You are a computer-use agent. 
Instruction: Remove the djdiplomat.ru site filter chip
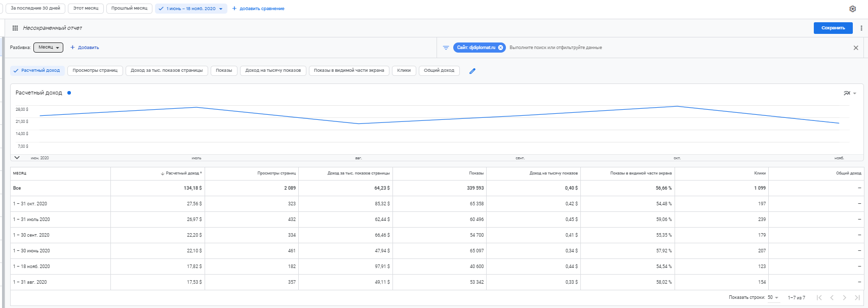click(x=501, y=48)
